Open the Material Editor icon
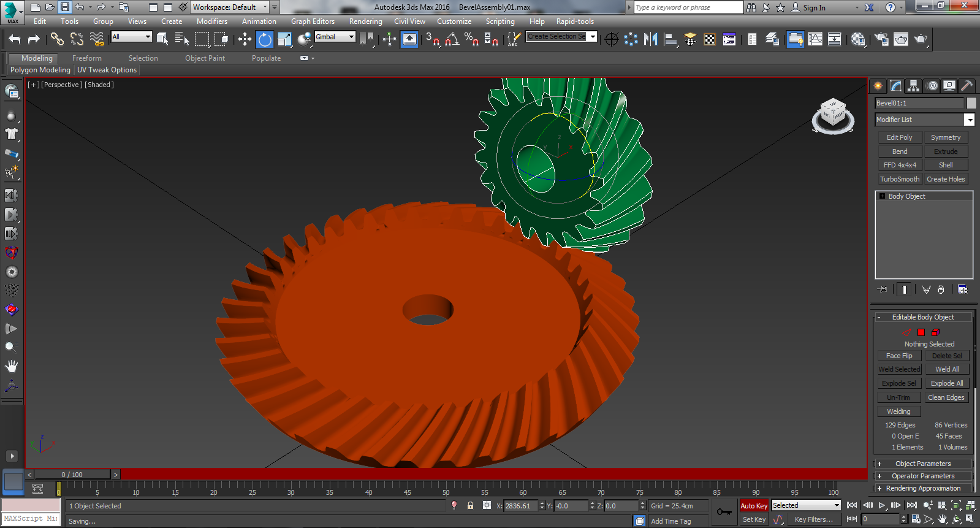This screenshot has width=980, height=528. (858, 39)
